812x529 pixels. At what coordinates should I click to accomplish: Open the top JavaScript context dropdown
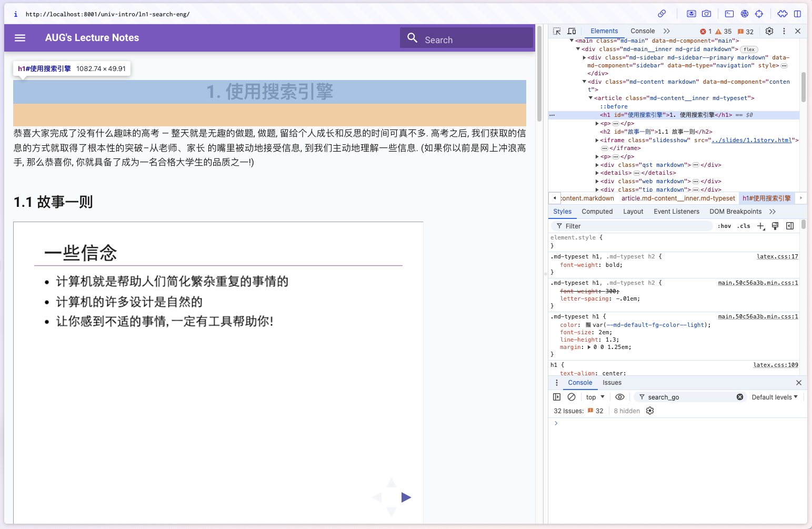tap(595, 397)
